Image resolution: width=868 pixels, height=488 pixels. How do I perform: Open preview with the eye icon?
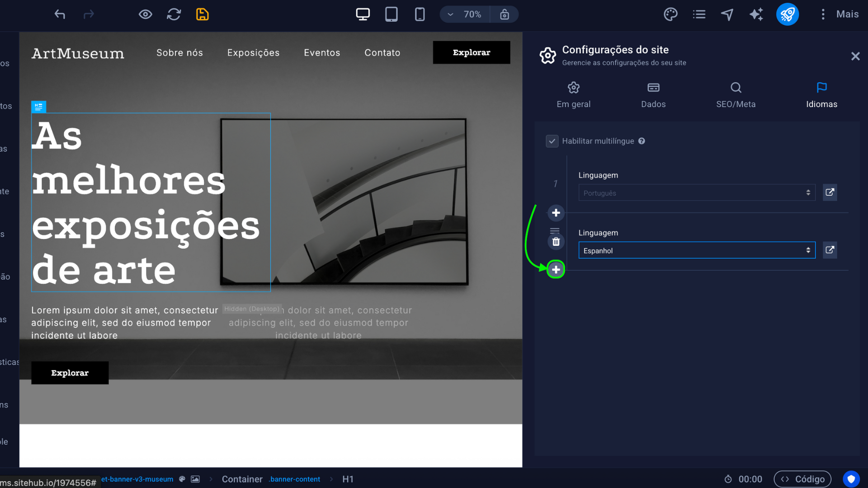pos(145,14)
